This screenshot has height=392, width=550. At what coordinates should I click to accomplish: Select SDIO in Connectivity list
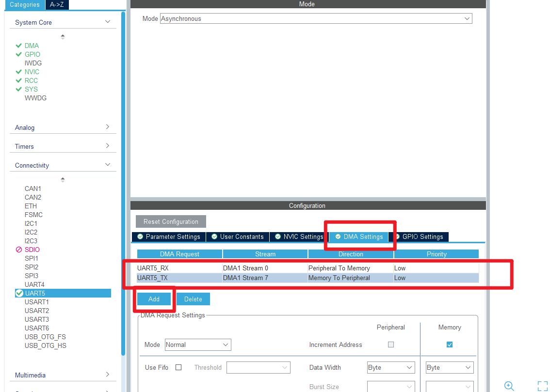[32, 250]
